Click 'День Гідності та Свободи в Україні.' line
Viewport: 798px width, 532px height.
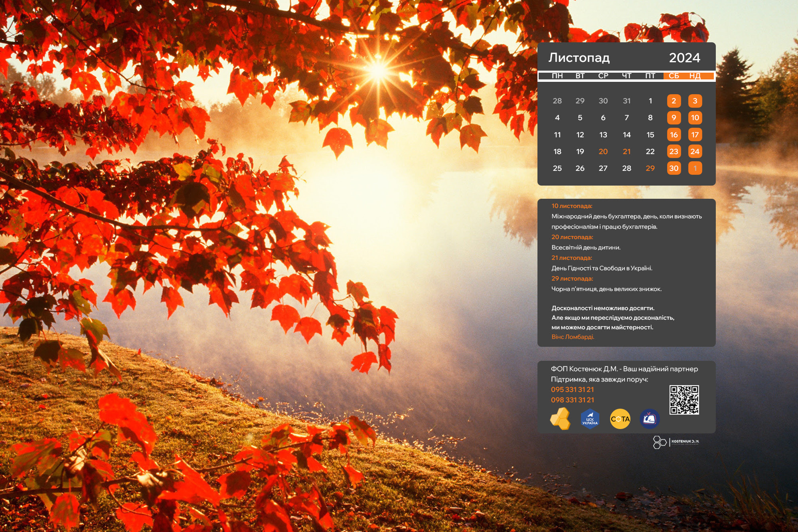[x=602, y=268]
